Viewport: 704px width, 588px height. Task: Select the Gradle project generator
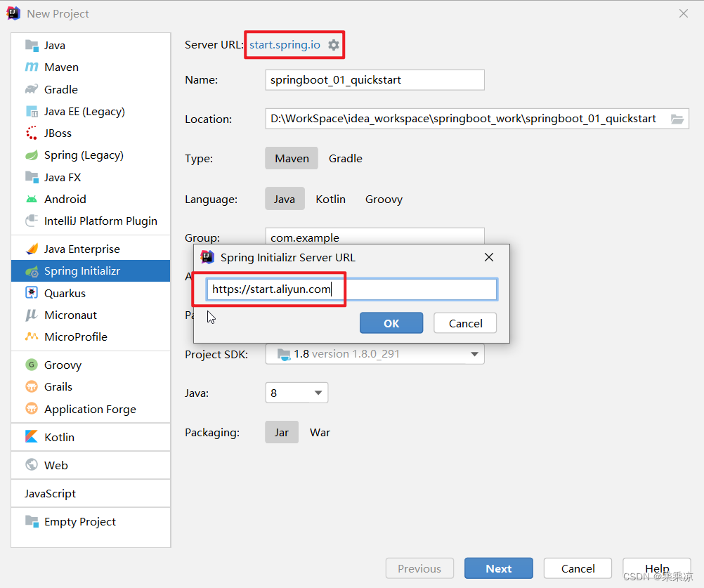coord(59,89)
